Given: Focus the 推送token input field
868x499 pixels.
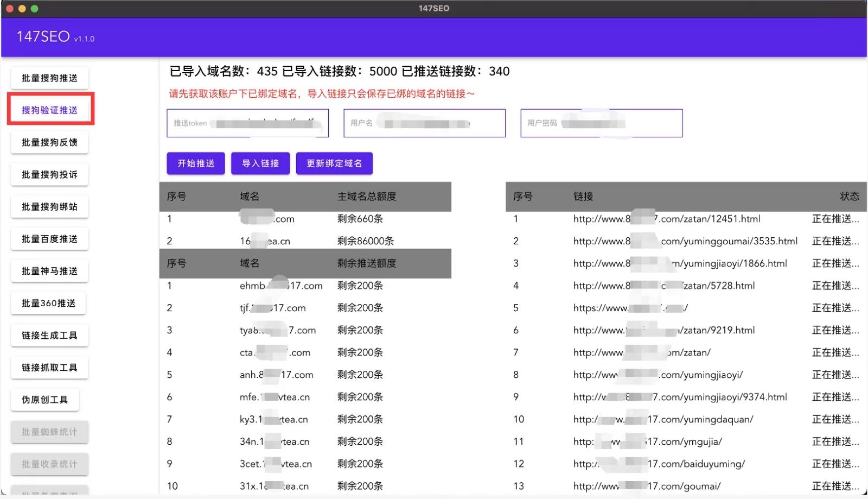Looking at the screenshot, I should coord(248,123).
